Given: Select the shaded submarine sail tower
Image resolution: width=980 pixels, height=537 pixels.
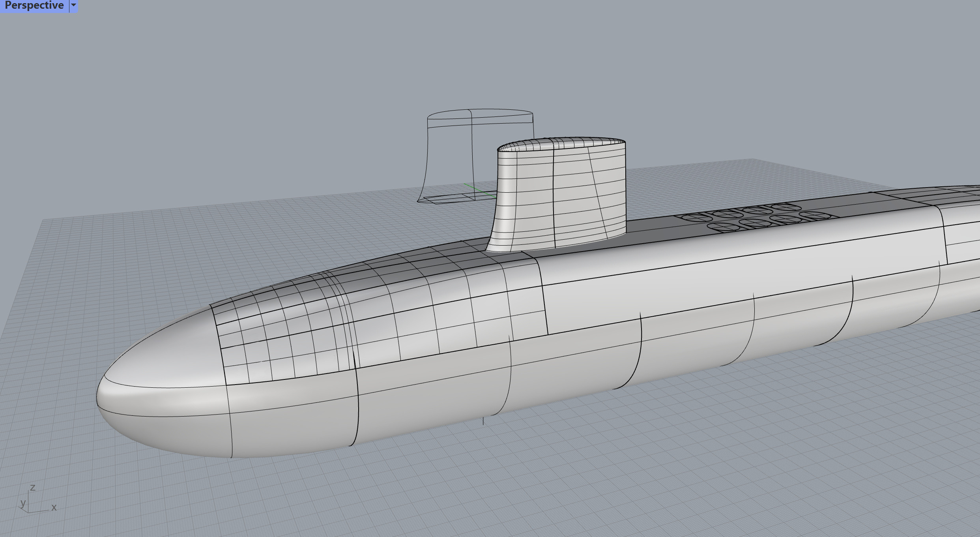Looking at the screenshot, I should coord(556,195).
